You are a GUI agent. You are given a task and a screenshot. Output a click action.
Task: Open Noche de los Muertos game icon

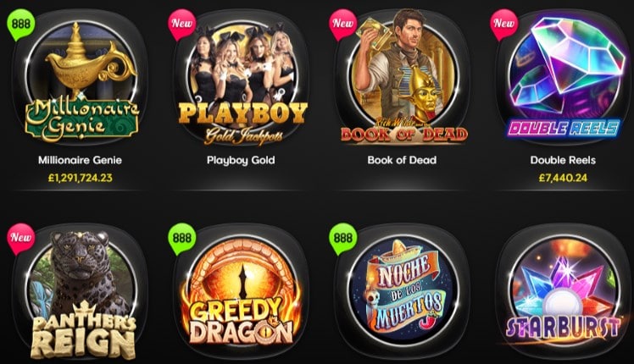coord(402,293)
